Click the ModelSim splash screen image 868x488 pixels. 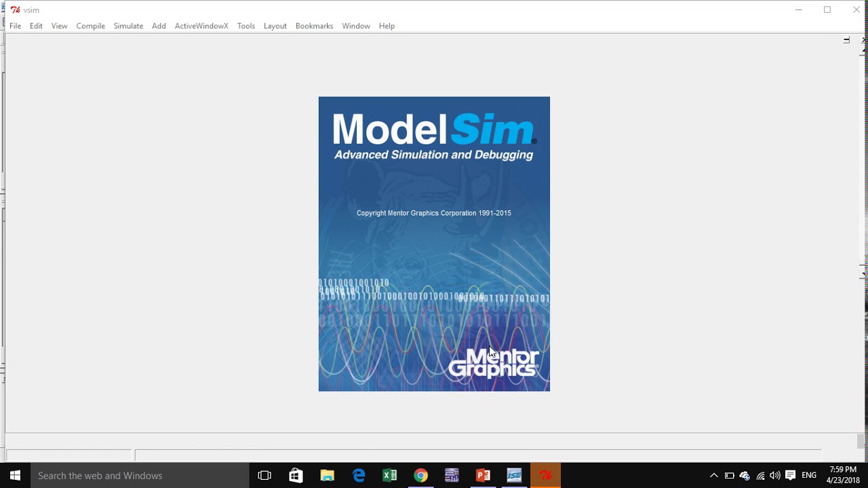pos(434,244)
